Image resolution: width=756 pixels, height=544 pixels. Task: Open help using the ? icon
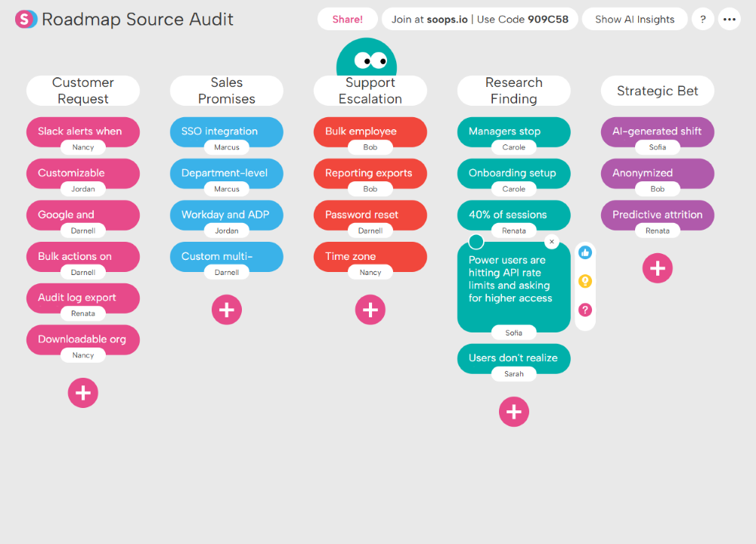click(702, 19)
